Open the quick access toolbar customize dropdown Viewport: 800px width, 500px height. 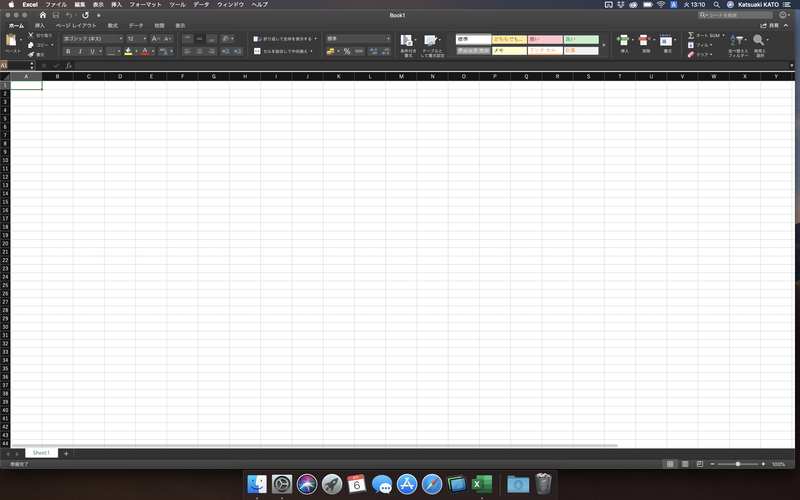coord(98,15)
